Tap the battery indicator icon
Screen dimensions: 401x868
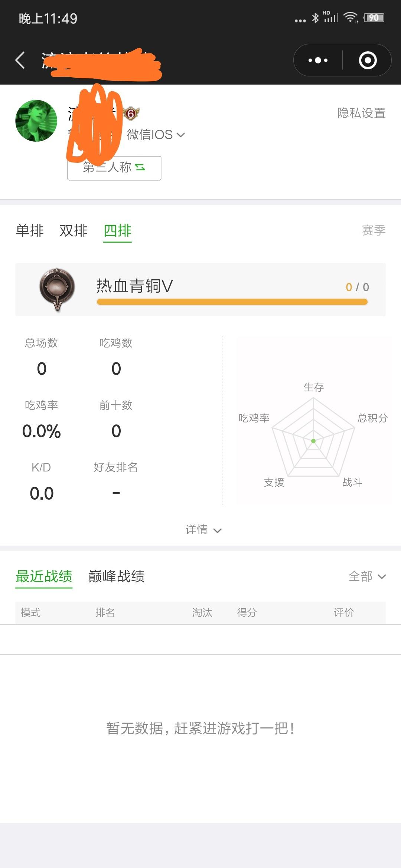pos(374,17)
